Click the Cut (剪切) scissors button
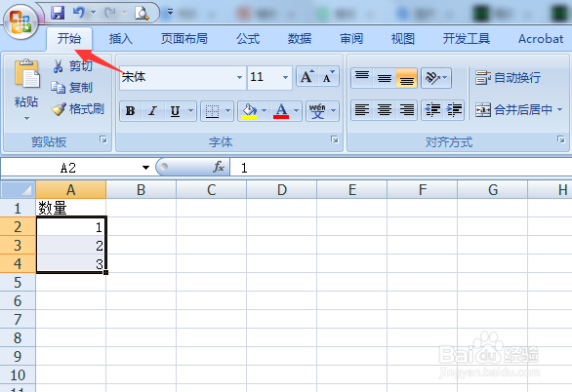Image resolution: width=572 pixels, height=392 pixels. 72,66
